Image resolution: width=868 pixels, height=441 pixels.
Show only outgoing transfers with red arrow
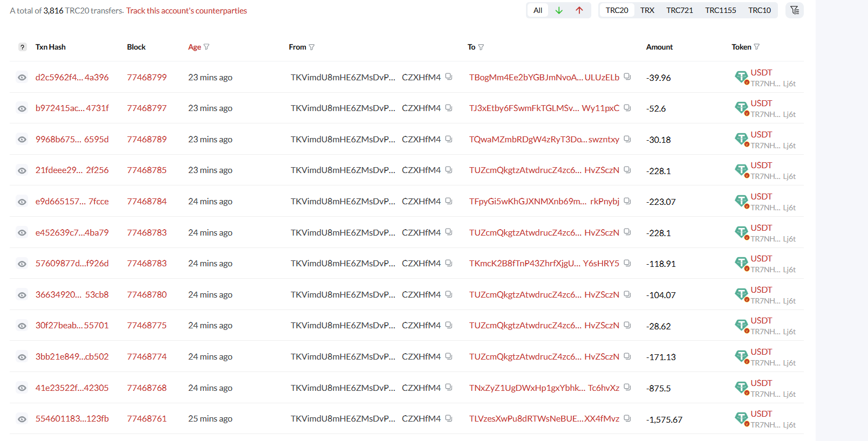pos(579,10)
